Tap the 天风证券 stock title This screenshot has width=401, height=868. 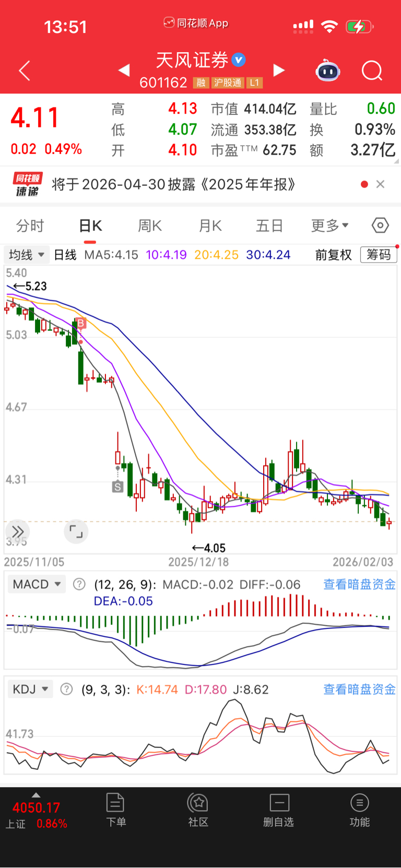192,61
